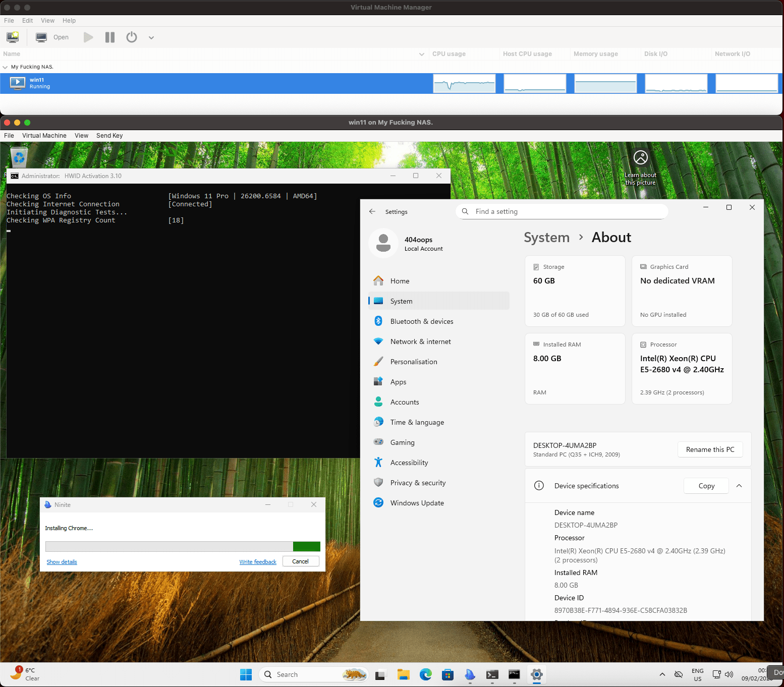The height and width of the screenshot is (687, 784).
Task: Click the create new virtual machine icon
Action: 13,37
